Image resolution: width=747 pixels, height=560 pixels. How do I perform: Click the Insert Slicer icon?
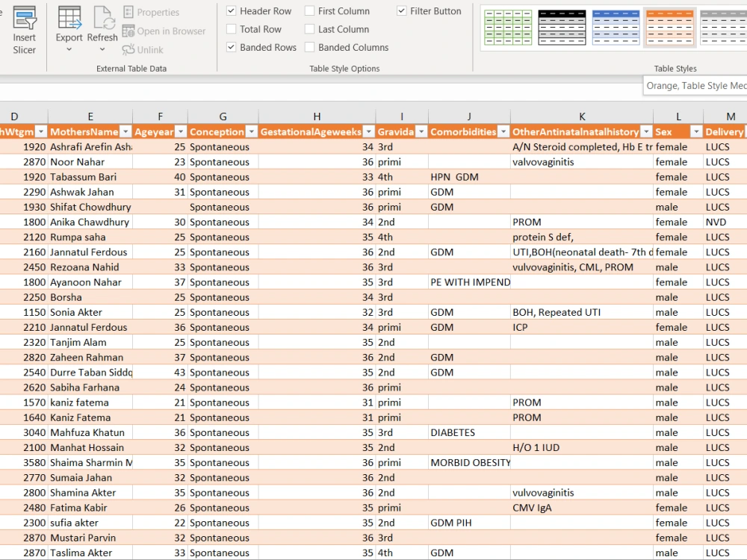point(25,18)
